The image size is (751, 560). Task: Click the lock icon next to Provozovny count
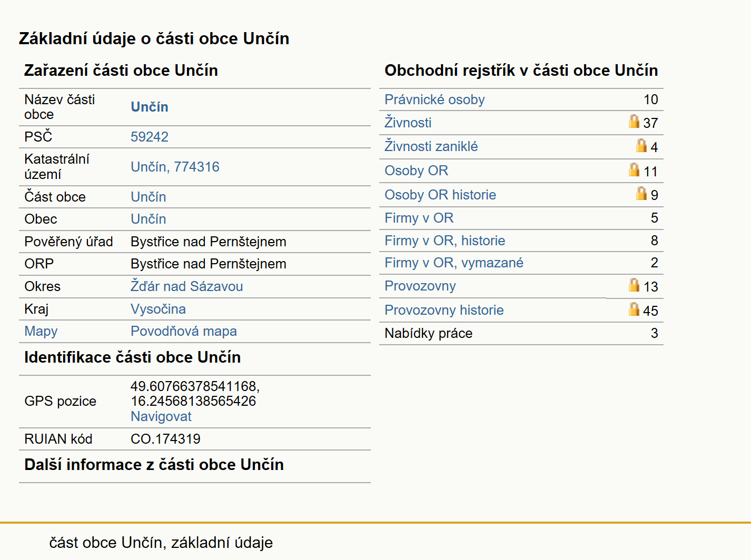click(634, 285)
